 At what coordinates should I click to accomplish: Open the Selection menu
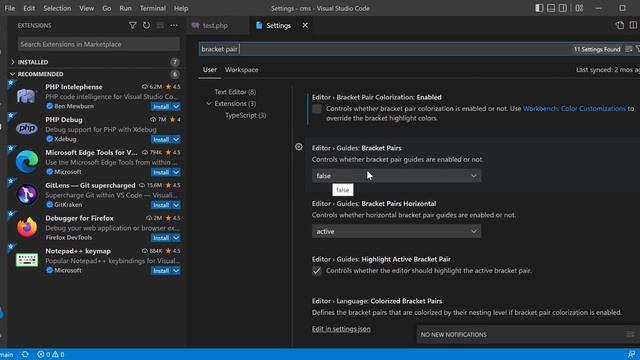(57, 8)
